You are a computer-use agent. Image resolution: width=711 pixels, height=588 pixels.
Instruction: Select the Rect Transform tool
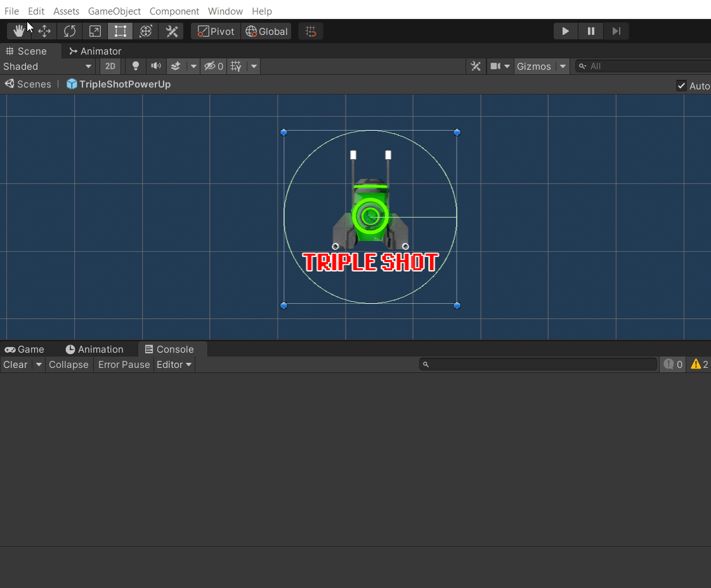(120, 30)
